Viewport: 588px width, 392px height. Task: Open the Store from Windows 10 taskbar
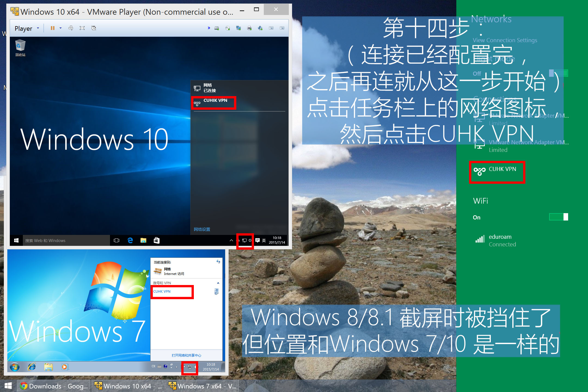coord(157,240)
